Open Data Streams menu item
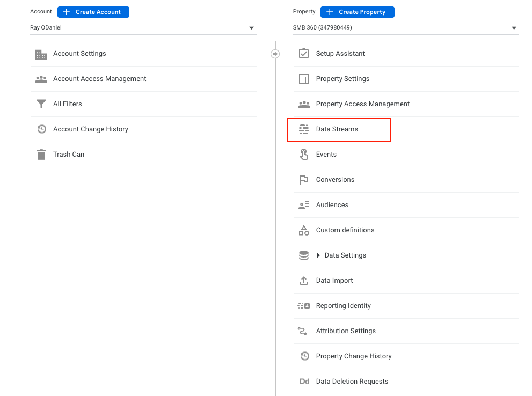Screen dimensions: 532x396 click(337, 129)
